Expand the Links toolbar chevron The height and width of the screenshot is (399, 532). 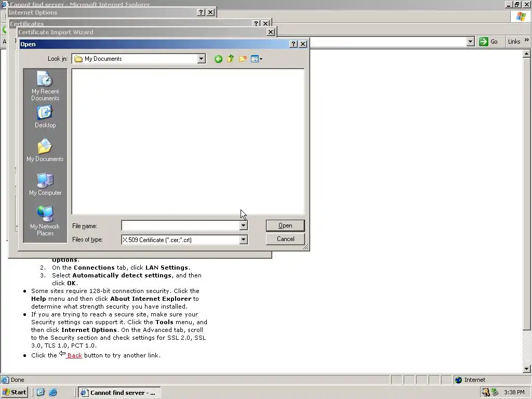[527, 40]
